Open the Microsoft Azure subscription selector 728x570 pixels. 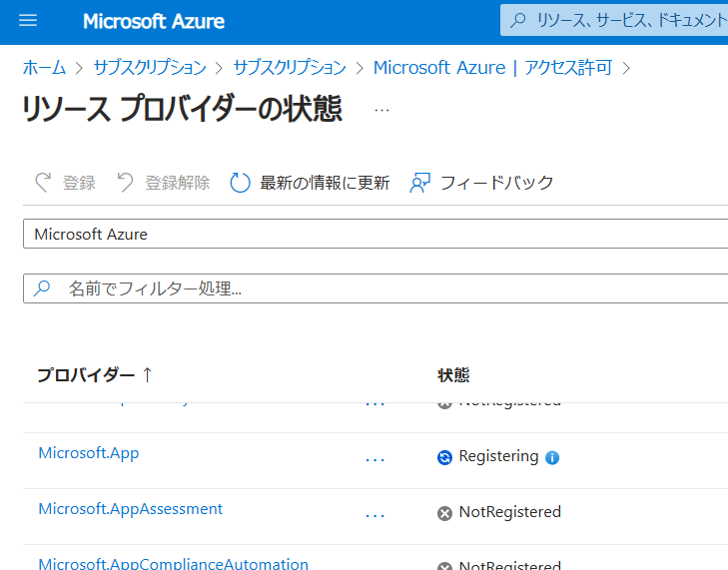tap(375, 234)
